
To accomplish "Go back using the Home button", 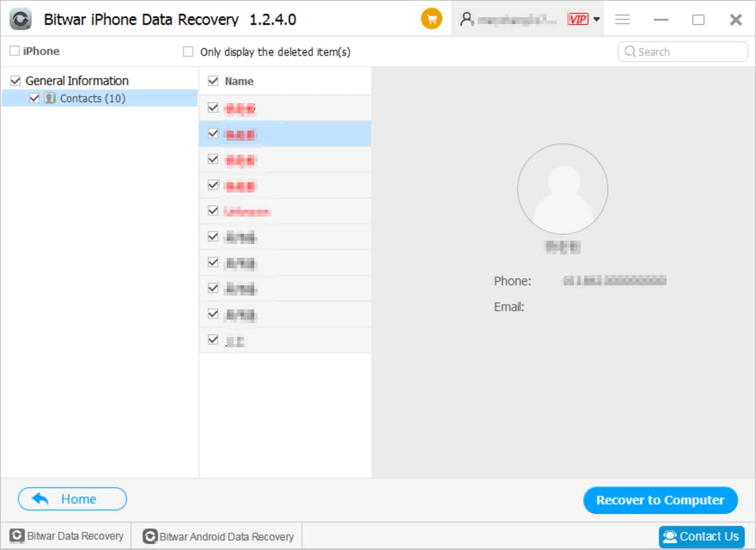I will click(72, 499).
